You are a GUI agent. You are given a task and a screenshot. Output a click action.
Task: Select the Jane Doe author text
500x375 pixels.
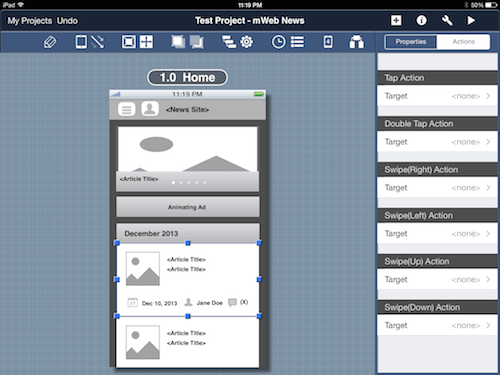pyautogui.click(x=209, y=303)
